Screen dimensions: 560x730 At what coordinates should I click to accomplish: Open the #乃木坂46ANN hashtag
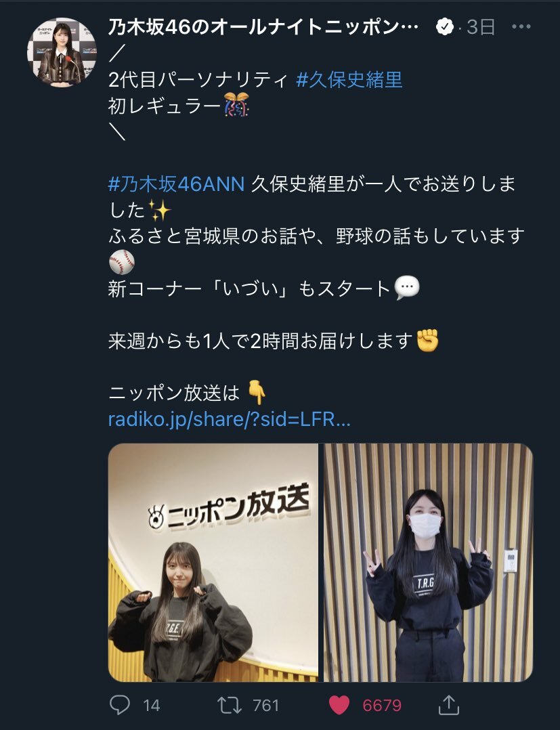(x=177, y=184)
